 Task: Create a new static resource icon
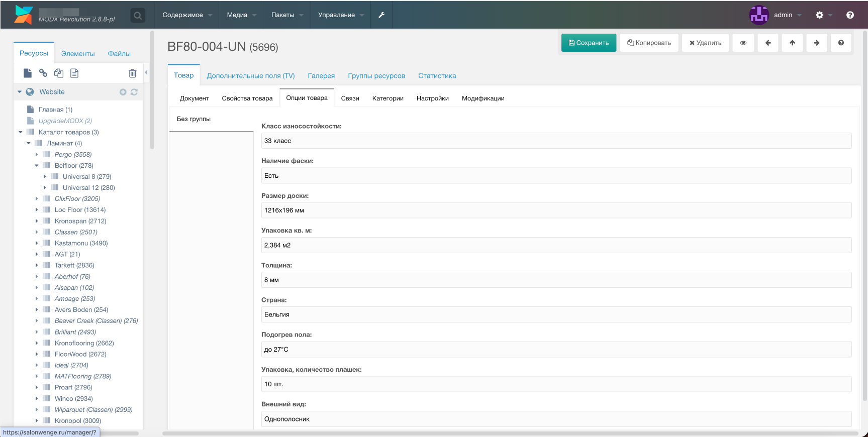(74, 73)
